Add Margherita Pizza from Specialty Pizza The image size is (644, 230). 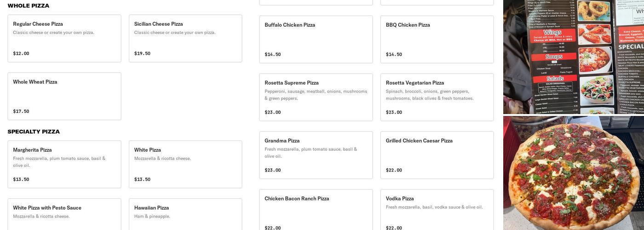pyautogui.click(x=64, y=164)
